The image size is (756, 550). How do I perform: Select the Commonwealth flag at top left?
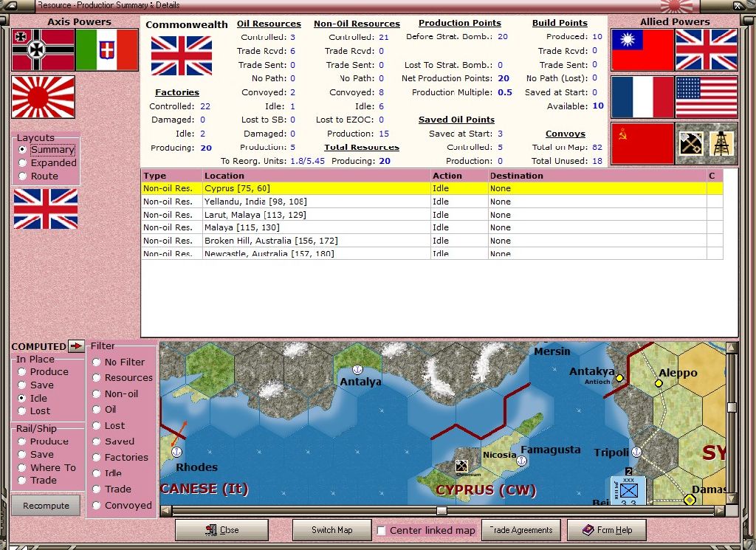click(x=181, y=55)
